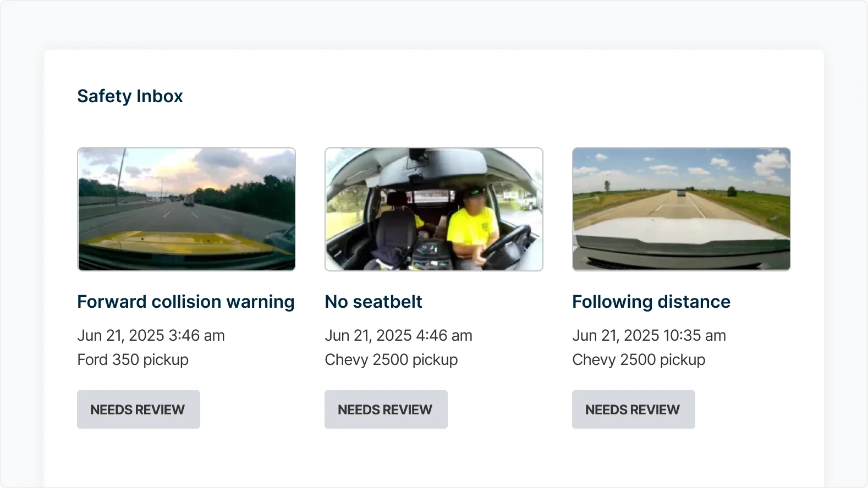The width and height of the screenshot is (868, 488).
Task: Click the Chevy 2500 pickup under No seatbelt
Action: pyautogui.click(x=391, y=359)
